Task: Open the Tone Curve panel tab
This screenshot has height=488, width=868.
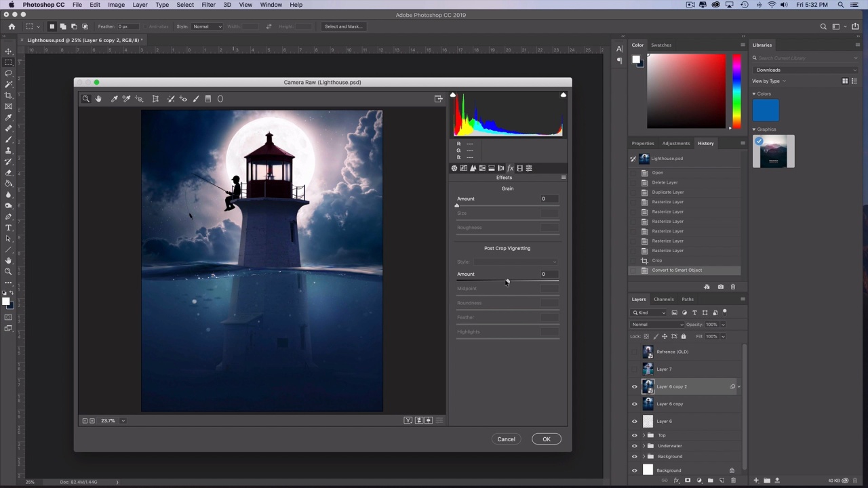Action: point(464,168)
